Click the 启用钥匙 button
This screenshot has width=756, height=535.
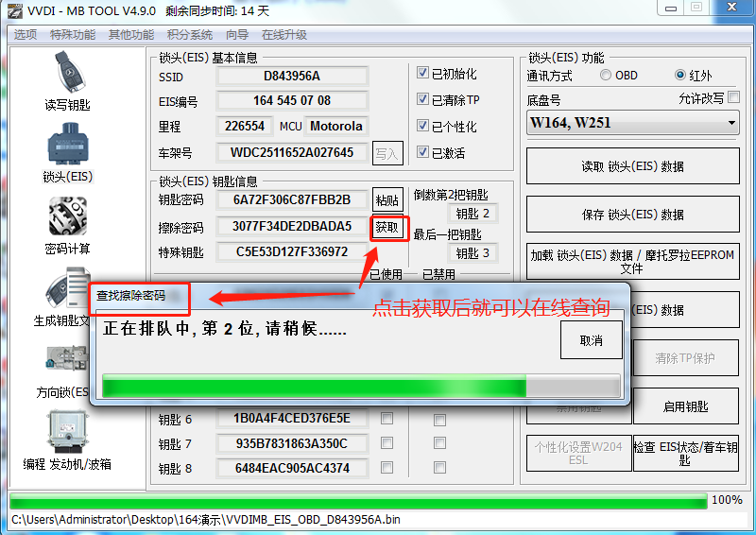tap(685, 406)
